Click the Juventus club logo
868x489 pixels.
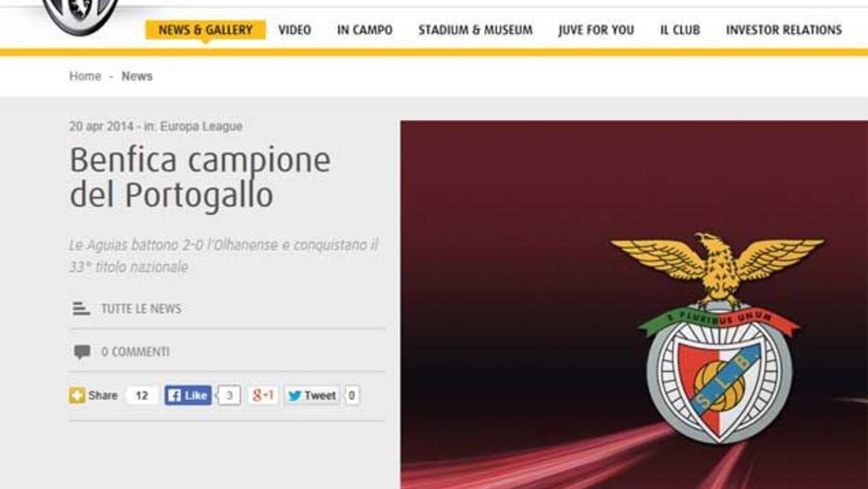(80, 16)
